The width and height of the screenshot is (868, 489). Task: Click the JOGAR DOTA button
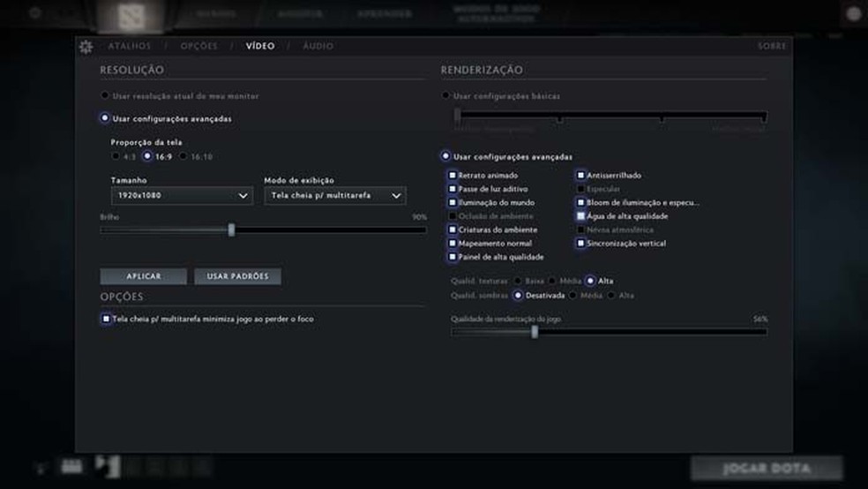point(767,469)
